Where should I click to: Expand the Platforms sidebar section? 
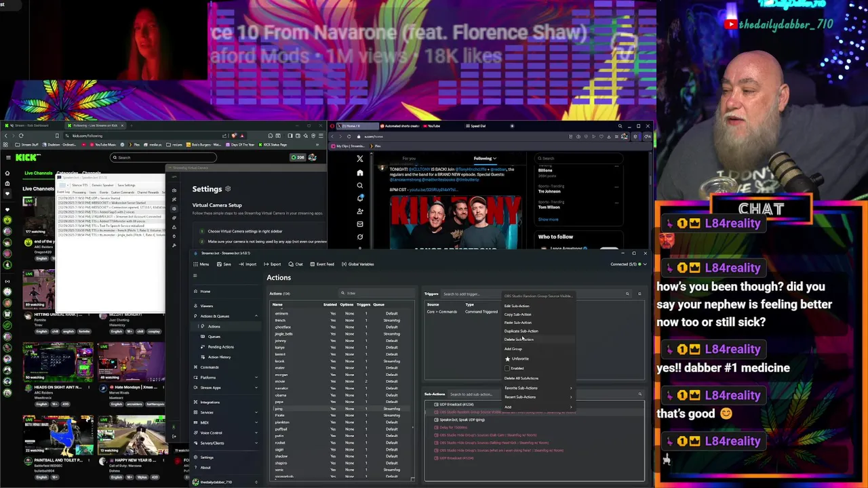pos(226,378)
